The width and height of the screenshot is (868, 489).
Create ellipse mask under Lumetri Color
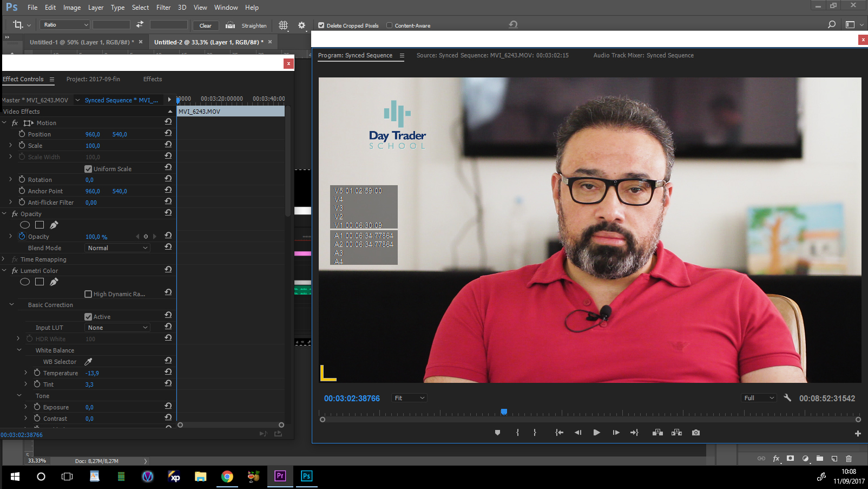coord(25,282)
